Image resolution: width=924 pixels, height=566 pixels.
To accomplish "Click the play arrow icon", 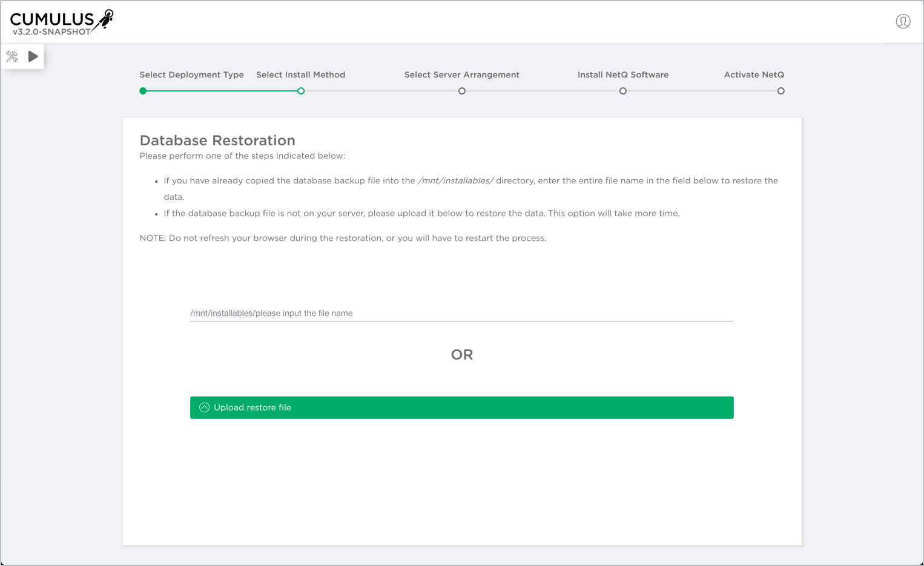I will click(33, 56).
